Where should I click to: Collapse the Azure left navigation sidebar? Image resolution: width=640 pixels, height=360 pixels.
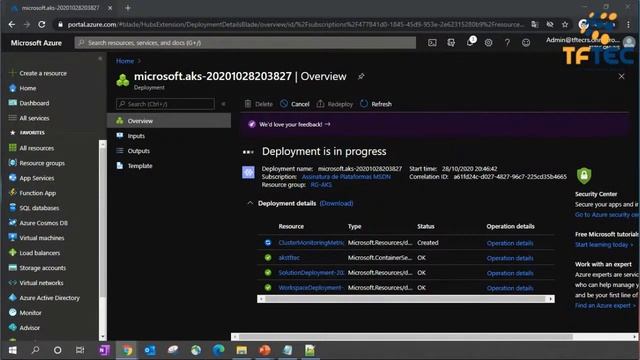point(100,59)
